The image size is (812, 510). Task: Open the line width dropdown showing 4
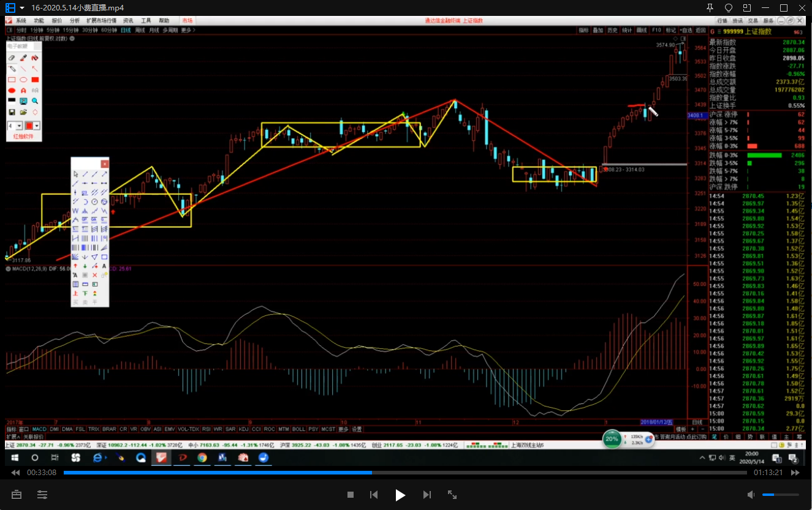coord(19,126)
